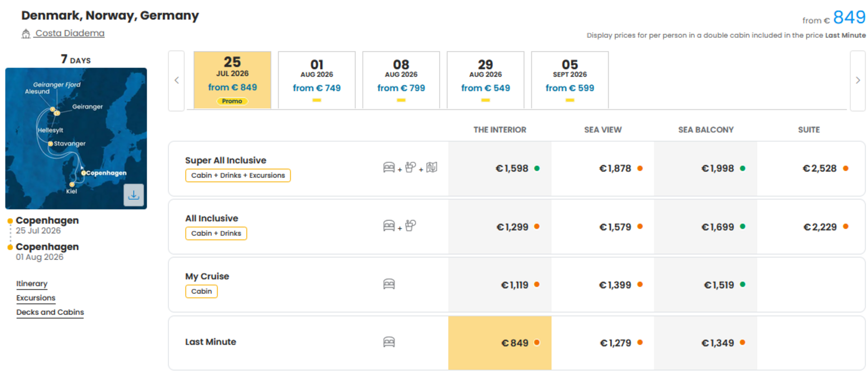Select the 01 Aug 2026 departure tab

[317, 80]
